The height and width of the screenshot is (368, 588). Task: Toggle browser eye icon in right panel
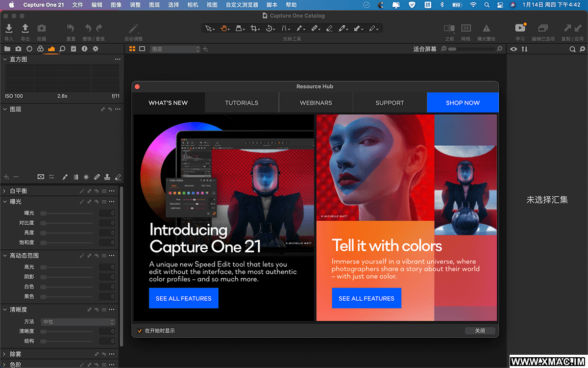pos(514,49)
